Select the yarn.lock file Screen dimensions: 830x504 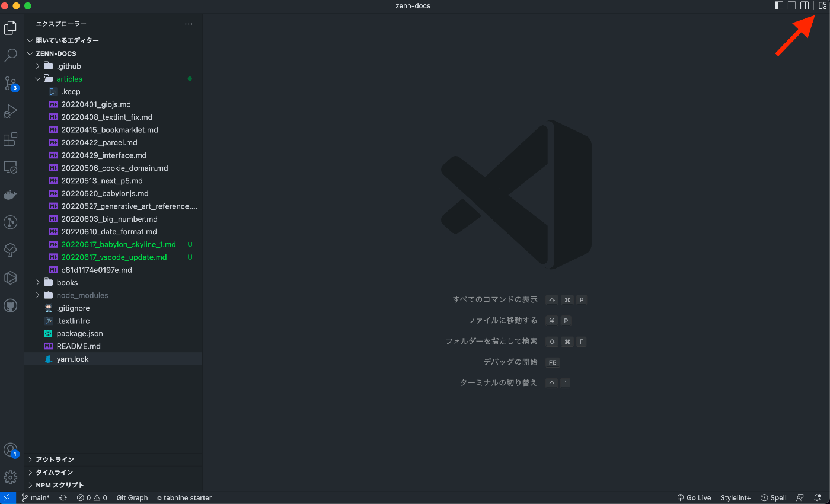[113, 359]
